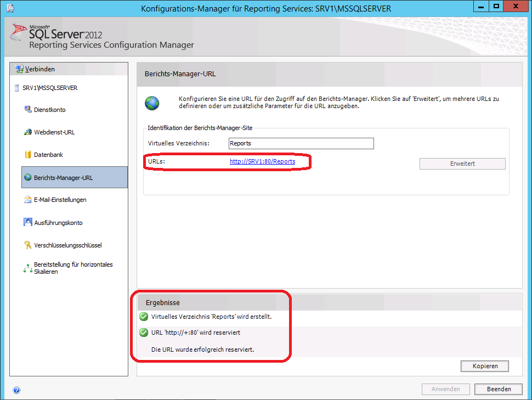Open E-Mail-Einstellungen page
This screenshot has height=400, width=532.
60,200
